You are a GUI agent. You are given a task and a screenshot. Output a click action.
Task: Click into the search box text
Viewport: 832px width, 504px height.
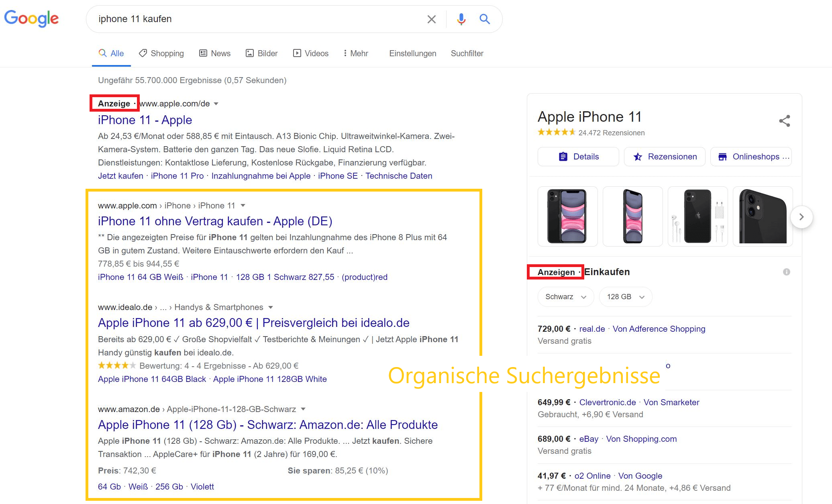pyautogui.click(x=135, y=19)
